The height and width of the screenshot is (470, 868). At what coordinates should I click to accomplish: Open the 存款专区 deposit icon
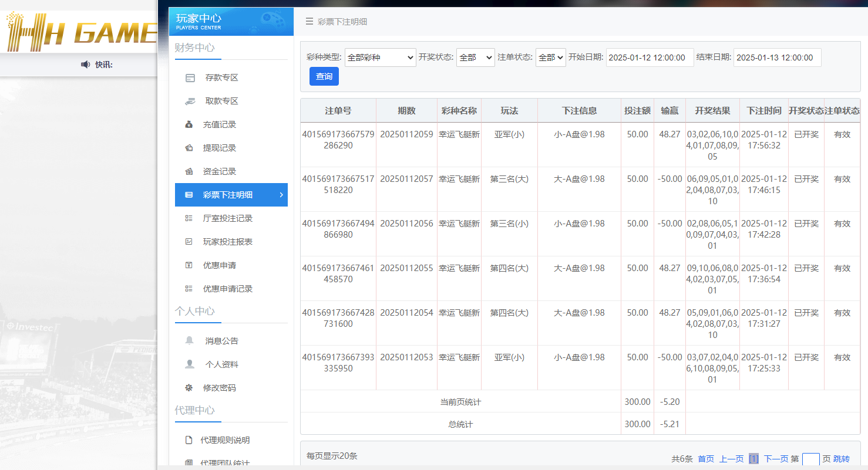pyautogui.click(x=190, y=77)
